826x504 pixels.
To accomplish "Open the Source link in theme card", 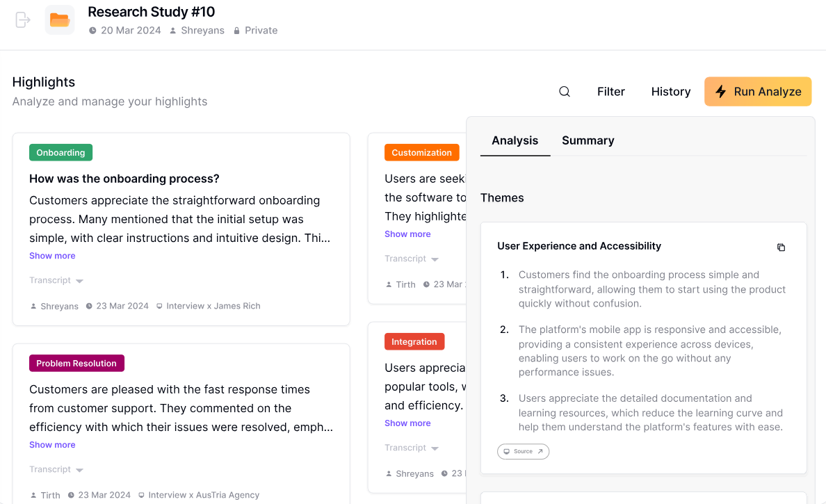I will coord(523,451).
